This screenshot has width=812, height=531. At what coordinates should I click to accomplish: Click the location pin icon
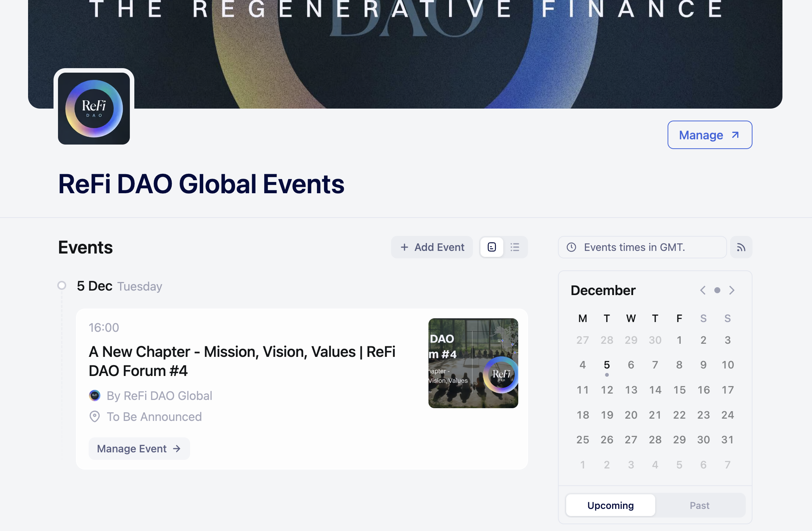[x=95, y=416]
